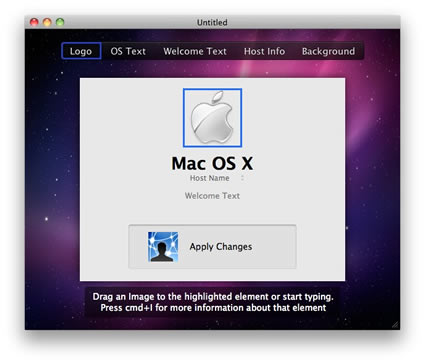Select the Logo tab
Image resolution: width=425 pixels, height=364 pixels.
81,51
